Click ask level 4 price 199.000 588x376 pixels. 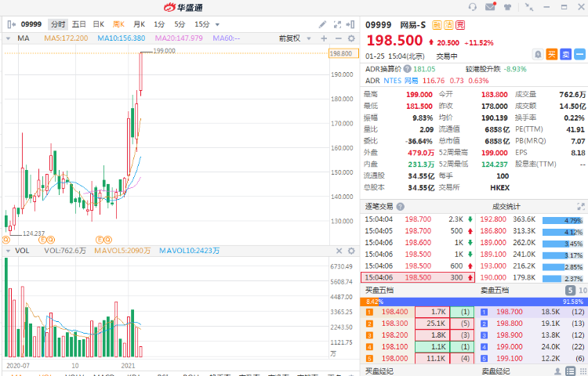click(510, 347)
